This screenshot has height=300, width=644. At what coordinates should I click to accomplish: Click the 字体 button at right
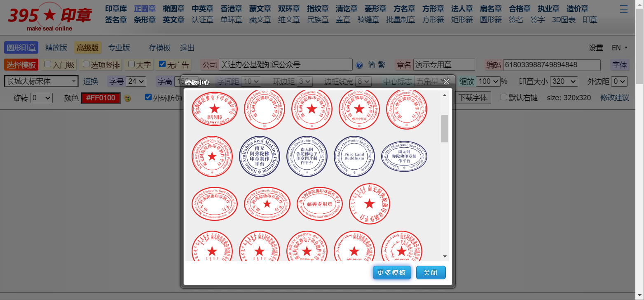coord(620,65)
